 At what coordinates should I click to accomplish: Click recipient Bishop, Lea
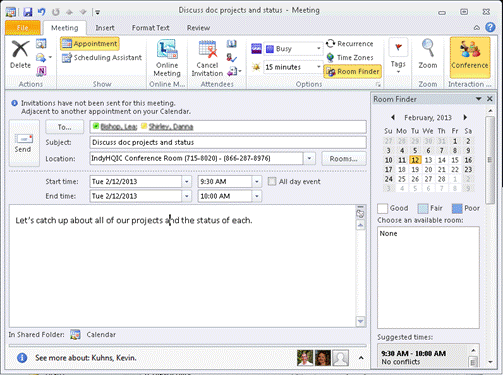pyautogui.click(x=119, y=127)
